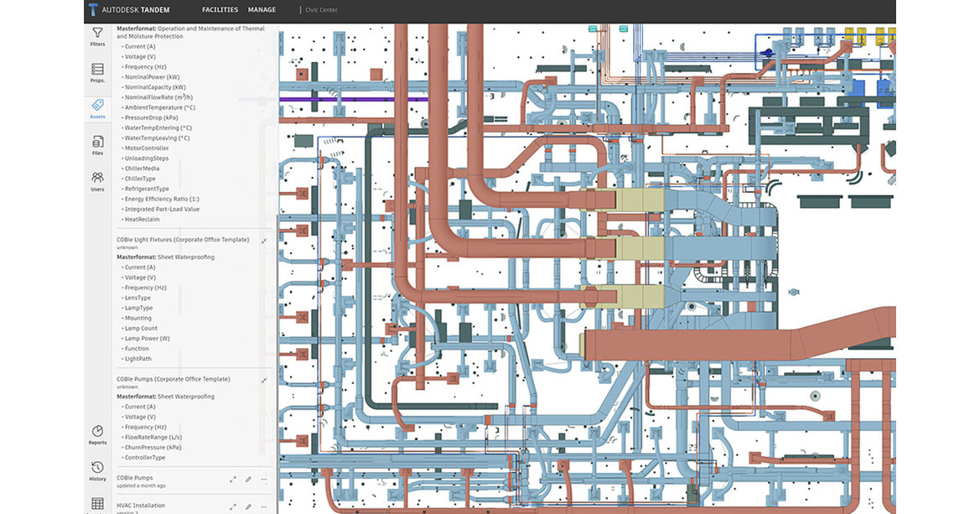The height and width of the screenshot is (514, 980).
Task: Open more options for HVAC Installation
Action: tap(263, 506)
